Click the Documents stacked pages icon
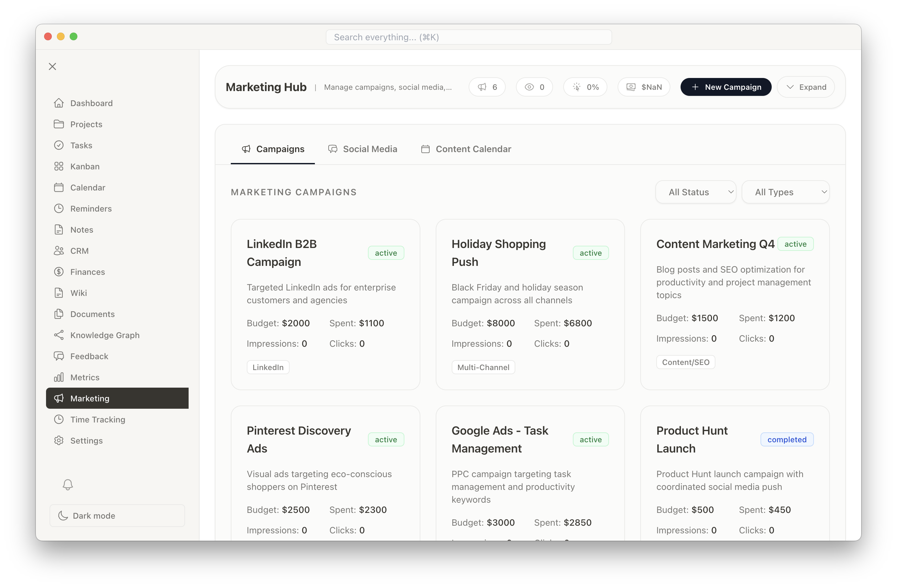This screenshot has width=897, height=588. coord(59,314)
